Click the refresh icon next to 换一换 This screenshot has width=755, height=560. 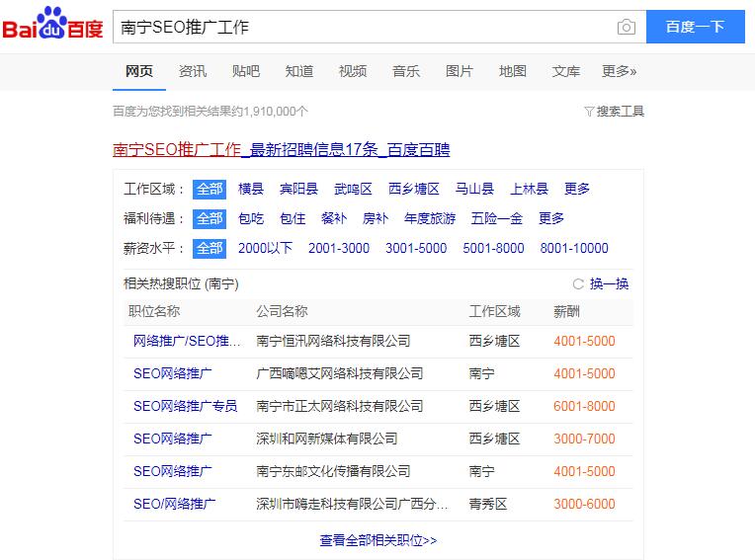point(578,284)
